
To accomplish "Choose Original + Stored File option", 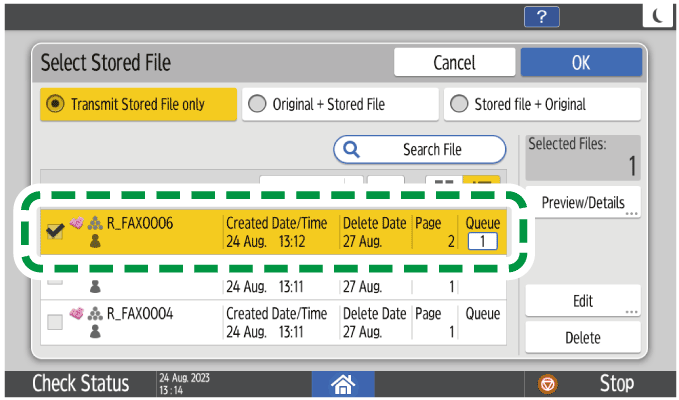I will [x=340, y=104].
